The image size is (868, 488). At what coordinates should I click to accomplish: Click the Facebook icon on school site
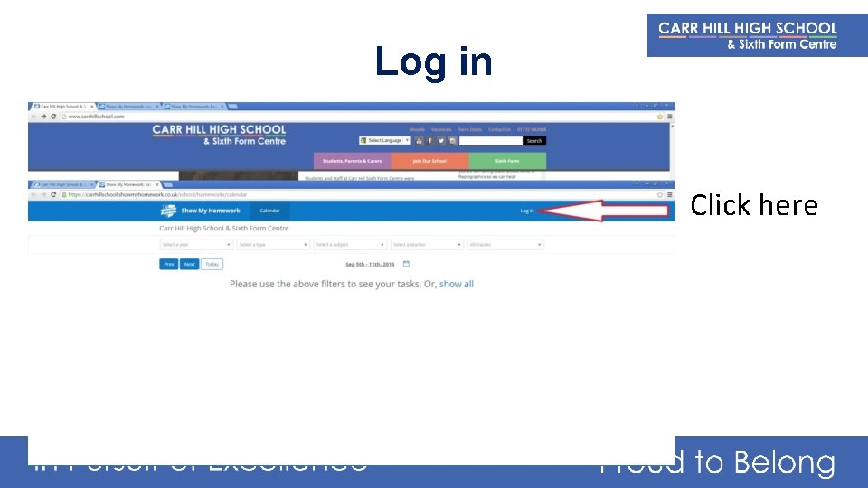click(x=430, y=141)
